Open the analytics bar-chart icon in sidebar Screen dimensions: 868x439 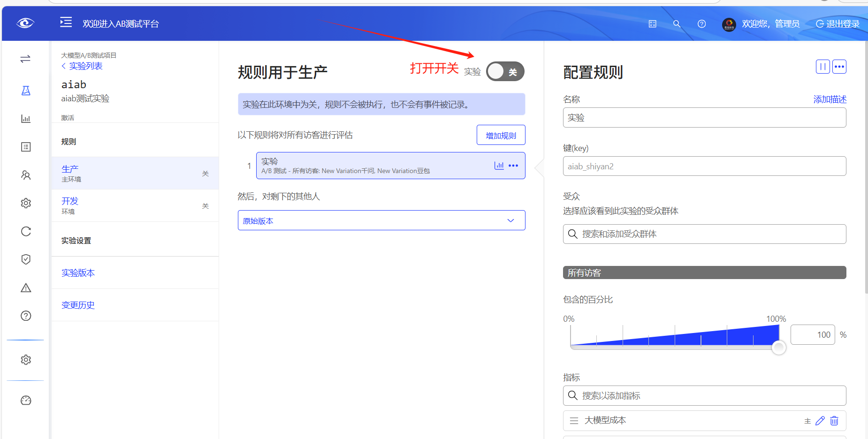coord(26,119)
